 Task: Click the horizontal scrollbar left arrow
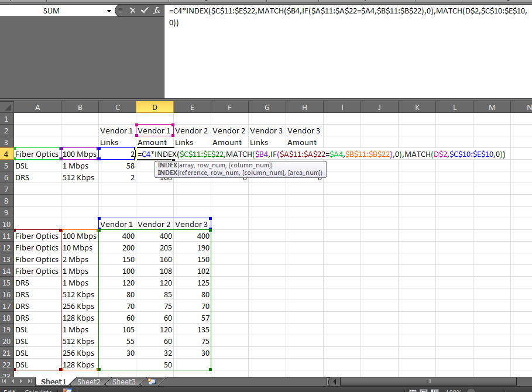click(335, 382)
